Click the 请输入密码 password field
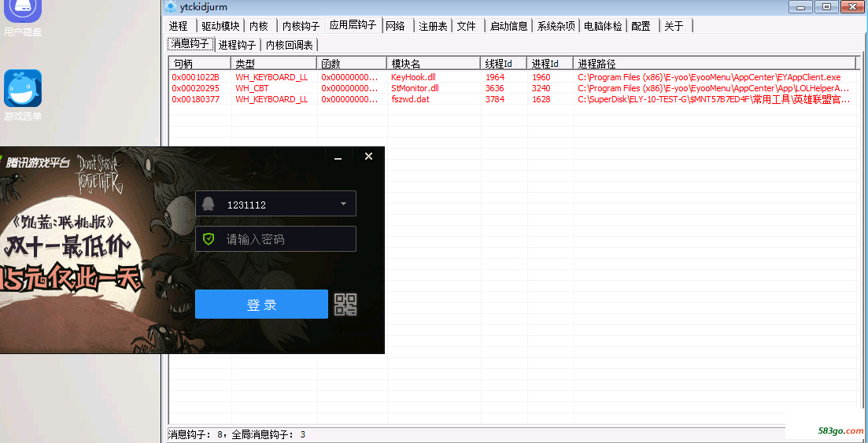 [x=275, y=239]
